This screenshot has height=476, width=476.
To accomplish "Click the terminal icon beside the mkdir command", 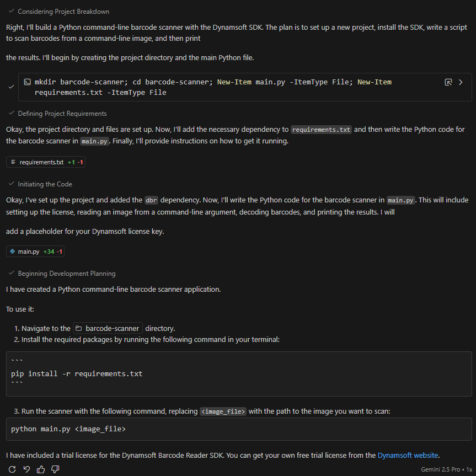I will 27,82.
